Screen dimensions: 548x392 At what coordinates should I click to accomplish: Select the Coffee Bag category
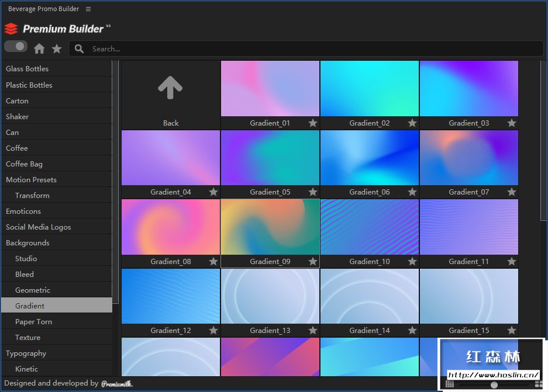pos(57,164)
